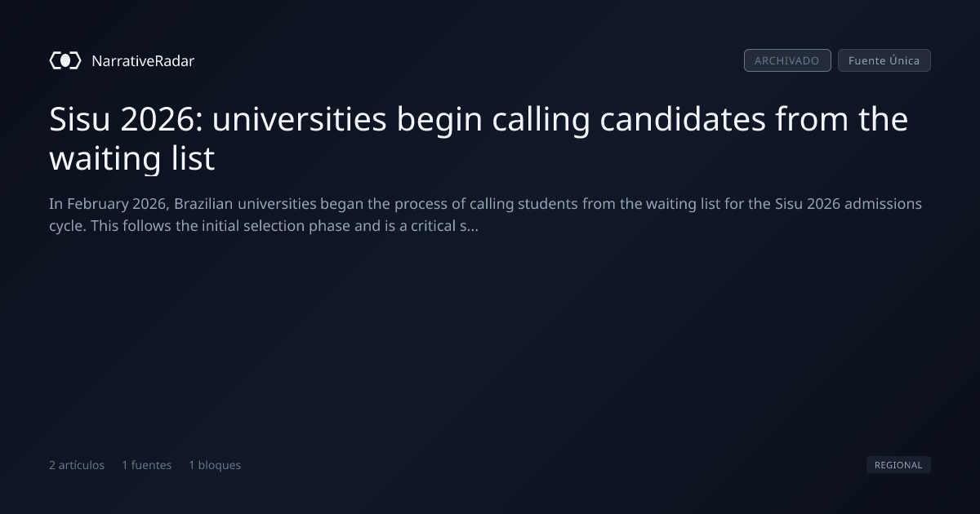The width and height of the screenshot is (980, 514).
Task: Select the ARCHIVADO status badge
Action: click(x=787, y=60)
